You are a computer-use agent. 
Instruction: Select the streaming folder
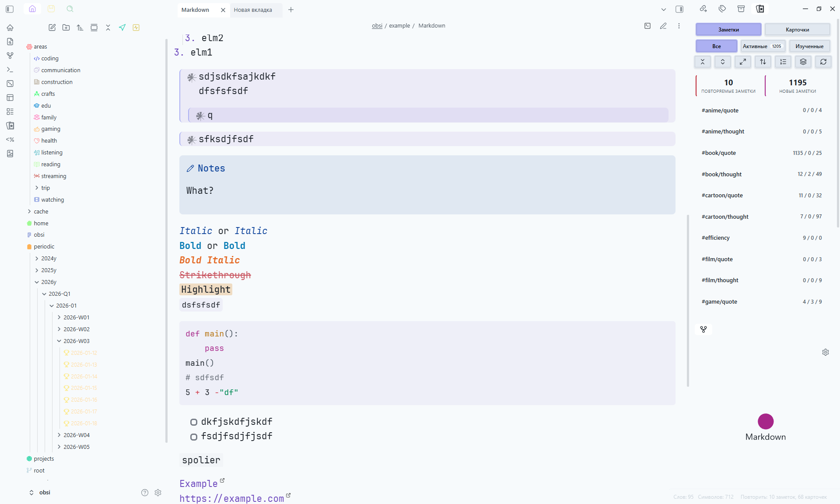coord(54,176)
